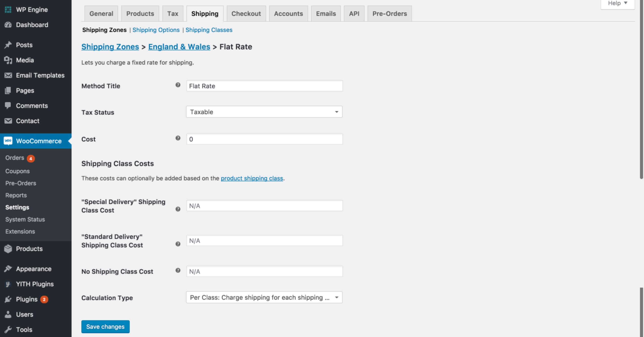The image size is (644, 337).
Task: Click the help tooltip icon beside Cost
Action: tap(178, 138)
